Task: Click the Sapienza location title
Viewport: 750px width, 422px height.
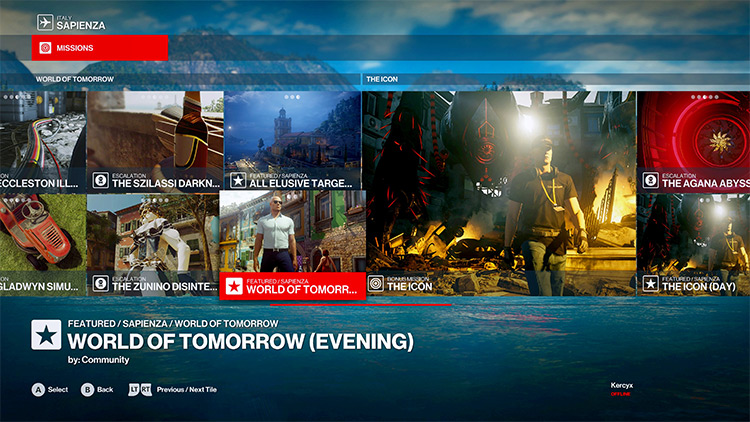Action: tap(81, 25)
